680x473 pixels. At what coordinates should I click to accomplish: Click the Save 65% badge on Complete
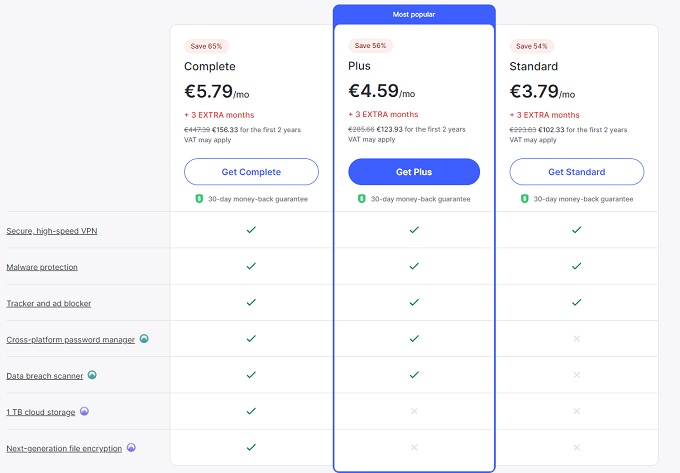(x=205, y=46)
